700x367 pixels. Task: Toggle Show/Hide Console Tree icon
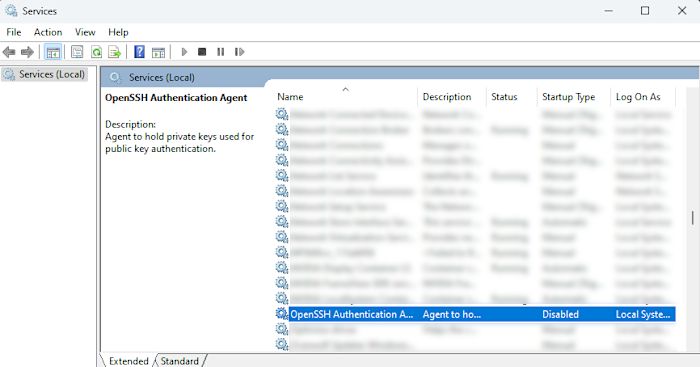(x=53, y=52)
